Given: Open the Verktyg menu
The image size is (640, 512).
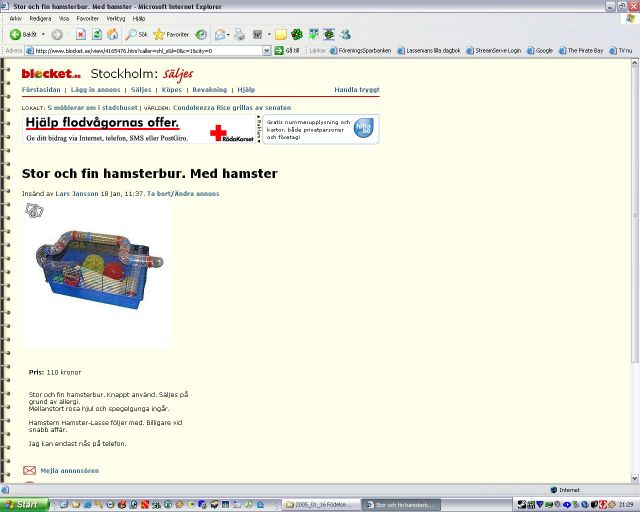Looking at the screenshot, I should (x=116, y=19).
